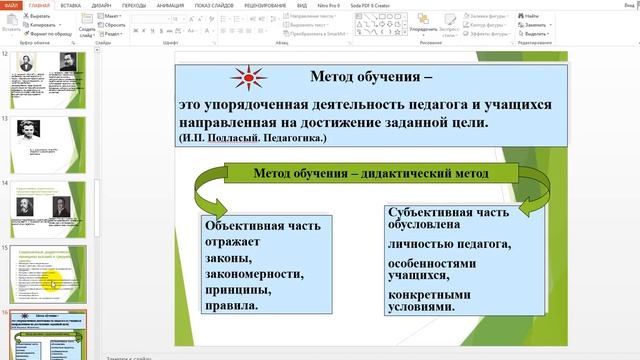Screen dimensions: 640x360
Task: Open the Раздел section dropdown
Action: click(110, 34)
